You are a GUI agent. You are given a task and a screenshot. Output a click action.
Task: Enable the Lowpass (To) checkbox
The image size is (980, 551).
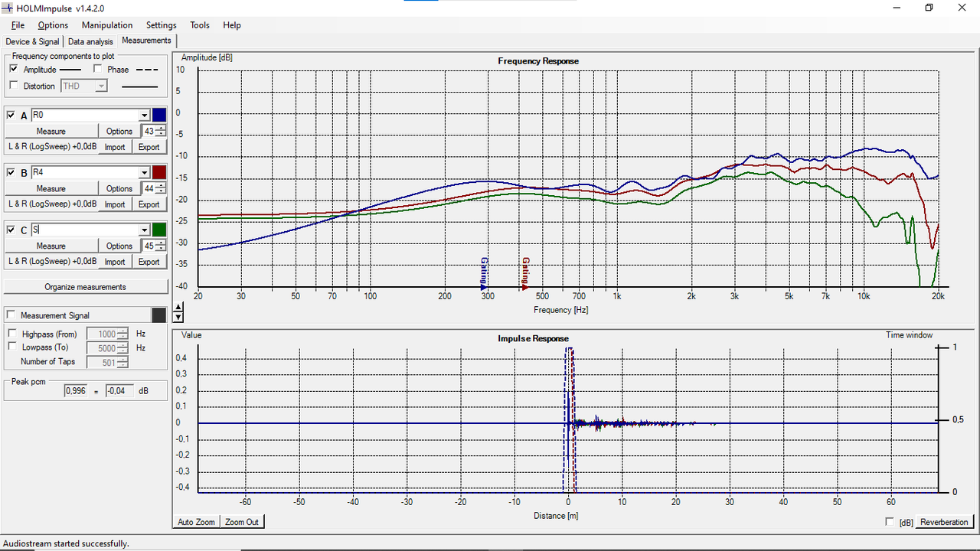tap(12, 347)
